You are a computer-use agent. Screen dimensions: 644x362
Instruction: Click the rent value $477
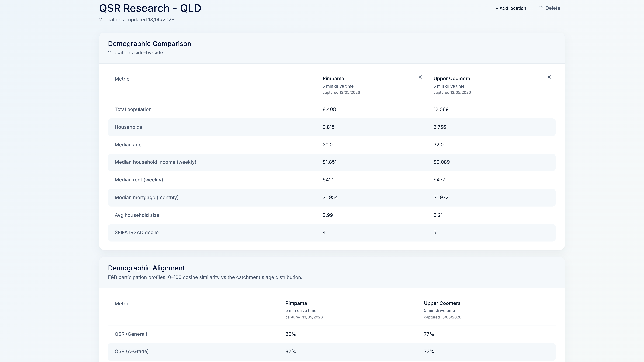(439, 180)
